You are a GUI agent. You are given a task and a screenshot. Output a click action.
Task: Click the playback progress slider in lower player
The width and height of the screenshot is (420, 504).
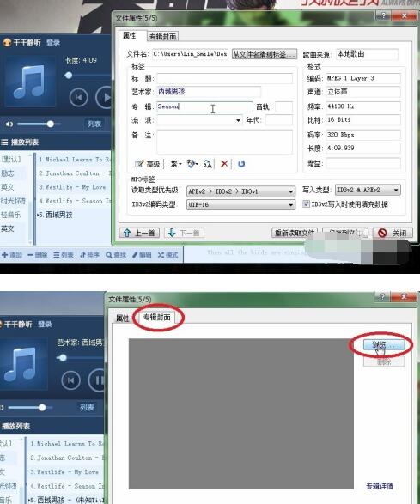coord(81,357)
